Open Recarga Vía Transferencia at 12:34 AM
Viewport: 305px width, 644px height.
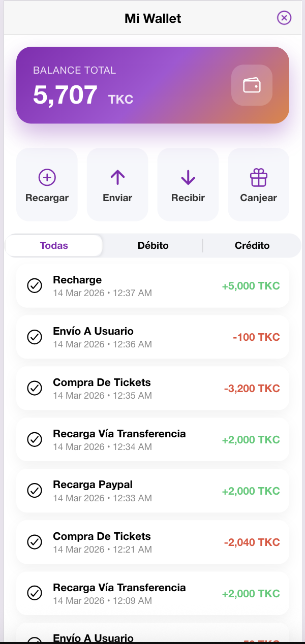[x=152, y=439]
